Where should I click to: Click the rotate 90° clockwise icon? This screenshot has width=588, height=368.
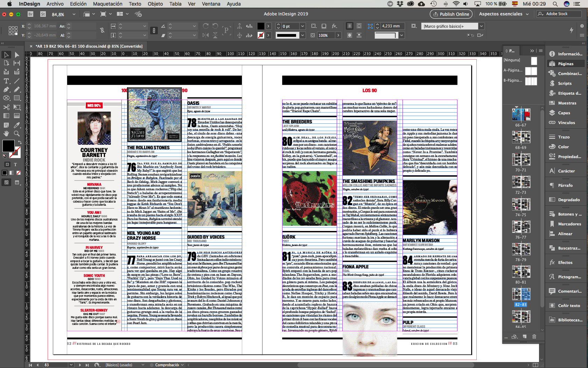click(x=206, y=26)
